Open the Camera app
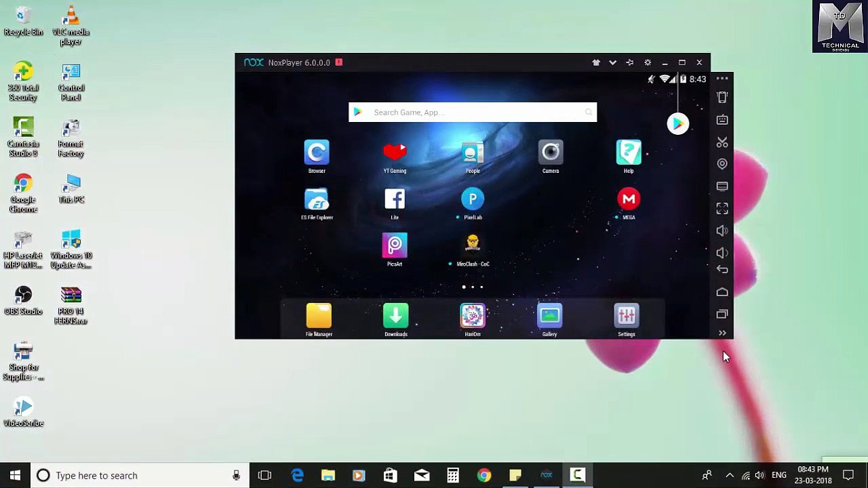868x488 pixels. pos(551,153)
